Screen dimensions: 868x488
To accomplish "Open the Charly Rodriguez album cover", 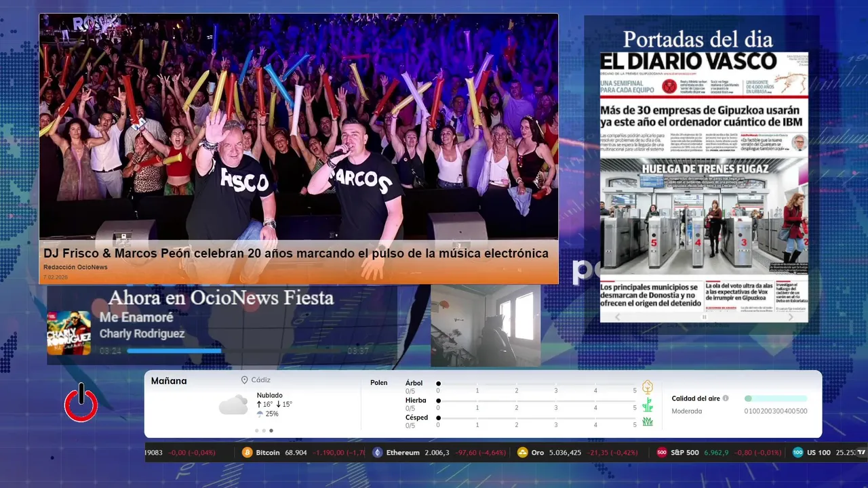I will pos(68,333).
